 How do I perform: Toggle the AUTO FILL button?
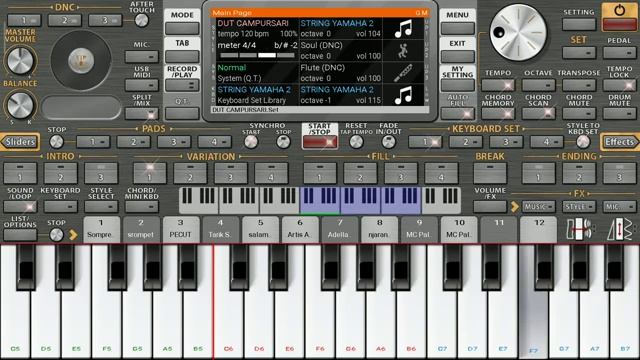tap(458, 113)
